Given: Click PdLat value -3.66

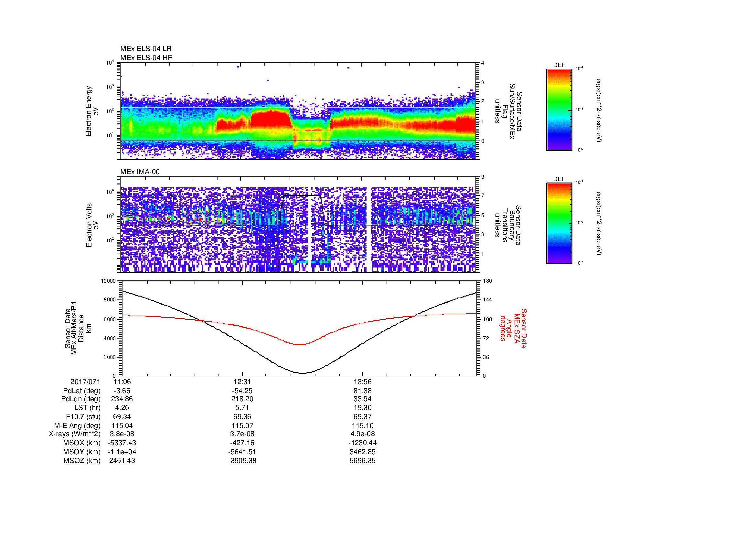Looking at the screenshot, I should 122,391.
